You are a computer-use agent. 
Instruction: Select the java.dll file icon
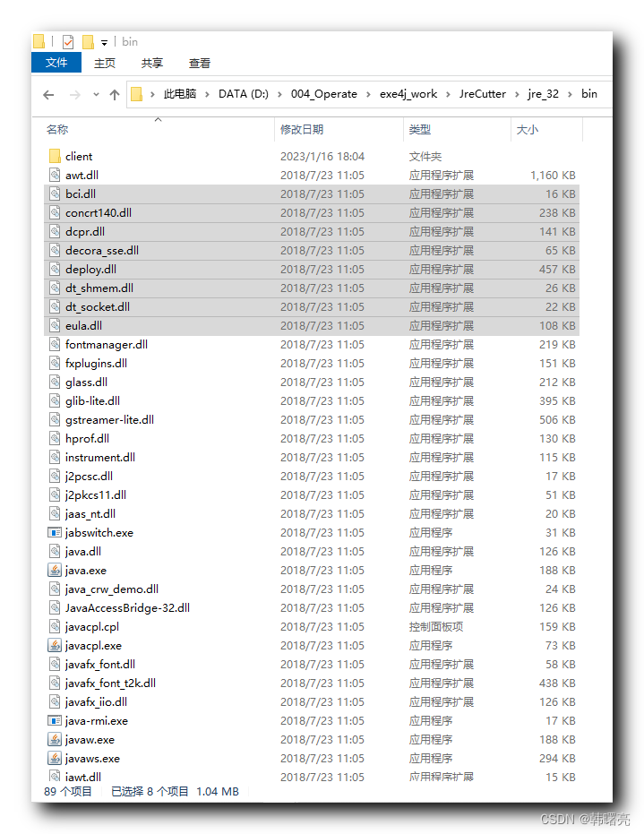(55, 551)
